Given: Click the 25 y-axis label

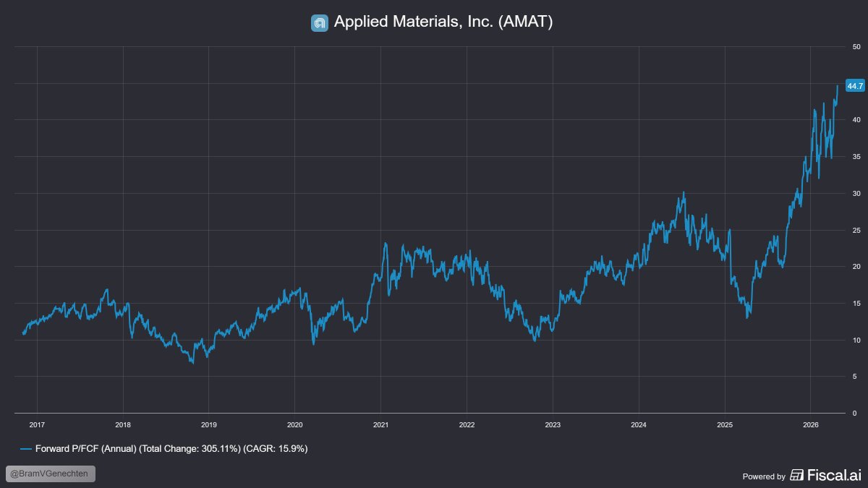Looking at the screenshot, I should (x=857, y=230).
